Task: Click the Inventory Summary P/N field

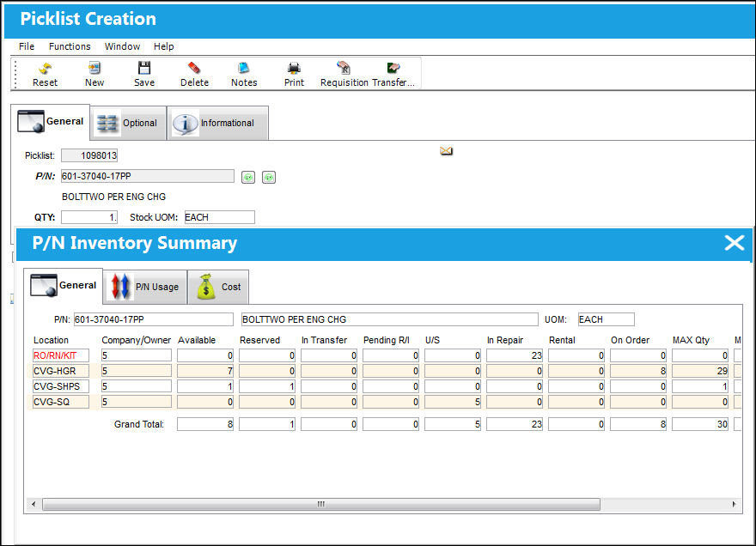Action: pos(153,319)
